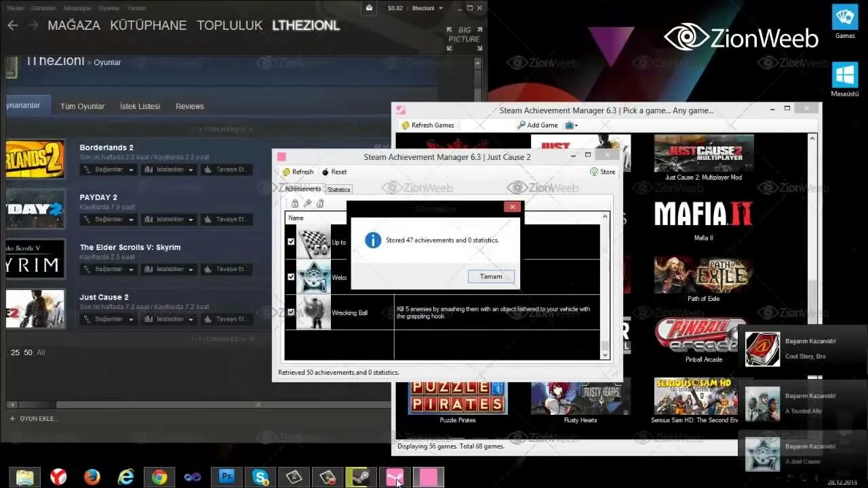
Task: Open Photoshop from the taskbar
Action: 227,477
